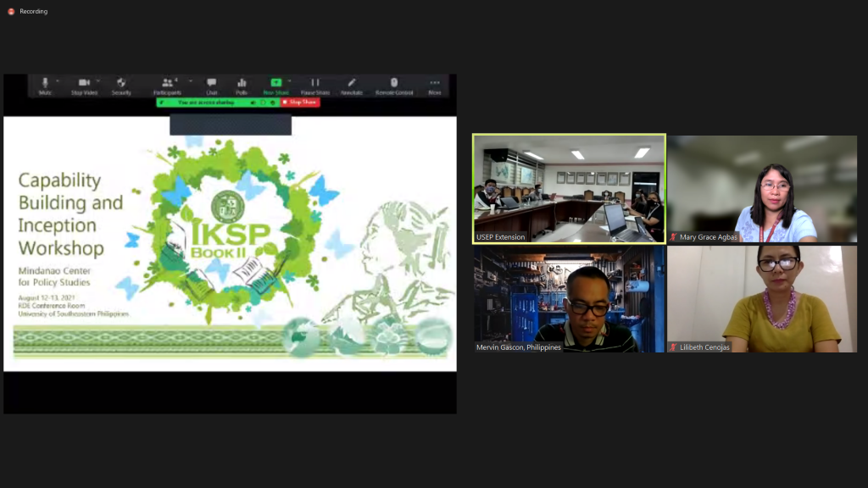This screenshot has width=868, height=488.
Task: Click the University of Southeastern Philippines line
Action: (73, 313)
